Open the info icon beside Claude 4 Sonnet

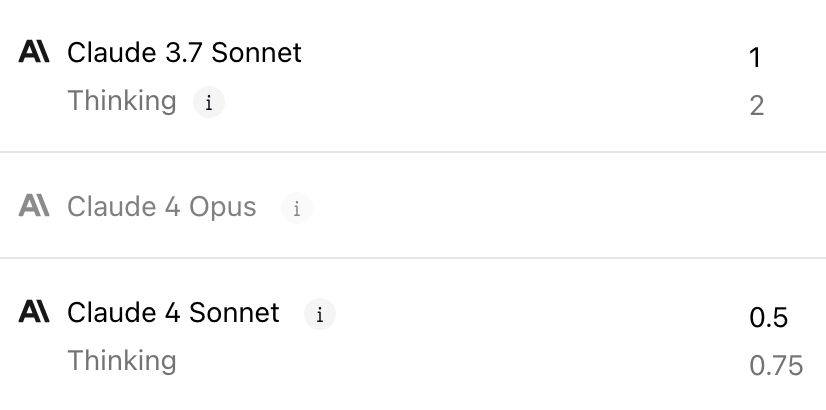click(x=319, y=314)
